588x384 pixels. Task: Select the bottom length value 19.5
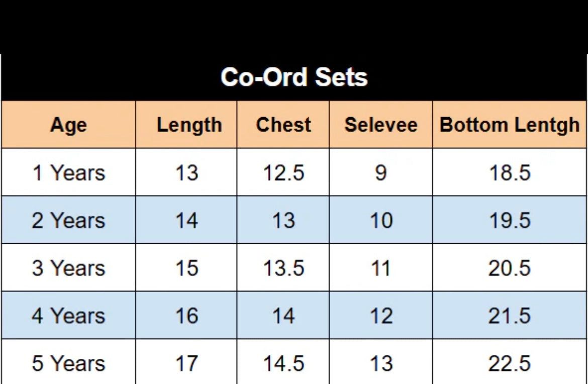509,221
